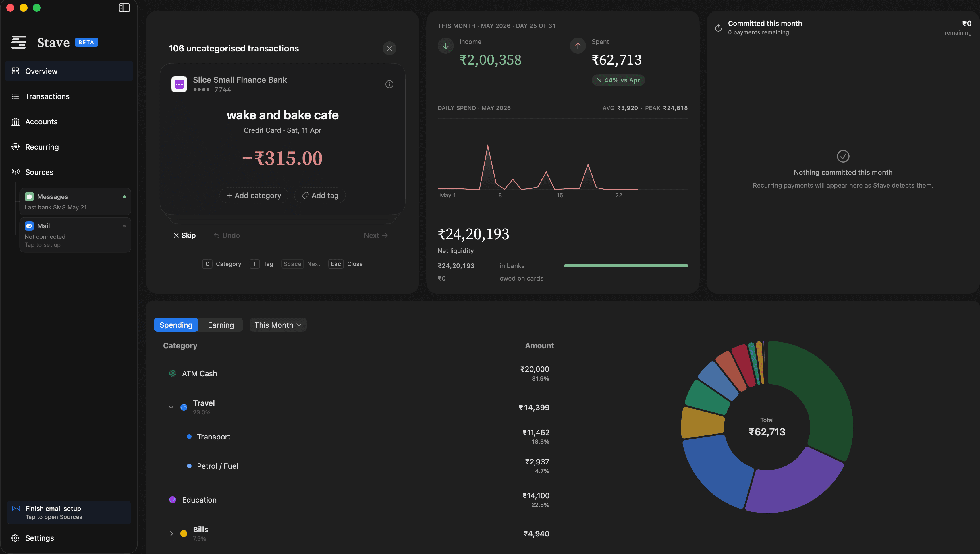Open Settings from the sidebar

point(69,538)
